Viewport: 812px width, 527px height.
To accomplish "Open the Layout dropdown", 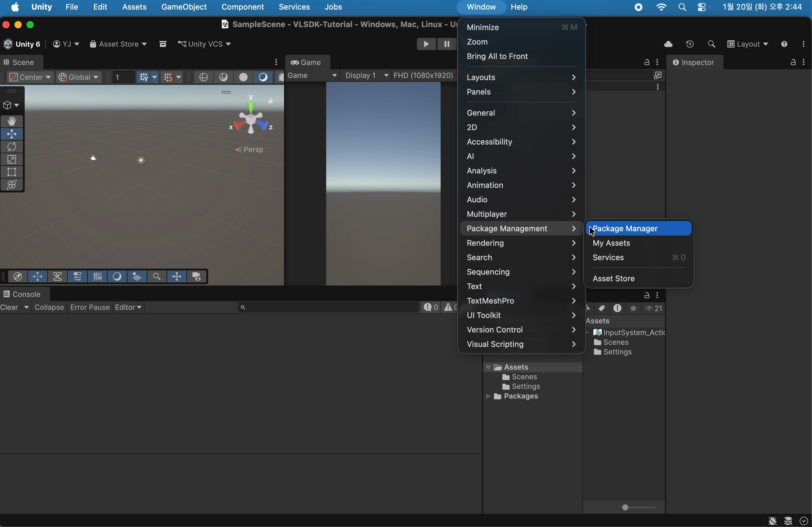I will pyautogui.click(x=747, y=44).
